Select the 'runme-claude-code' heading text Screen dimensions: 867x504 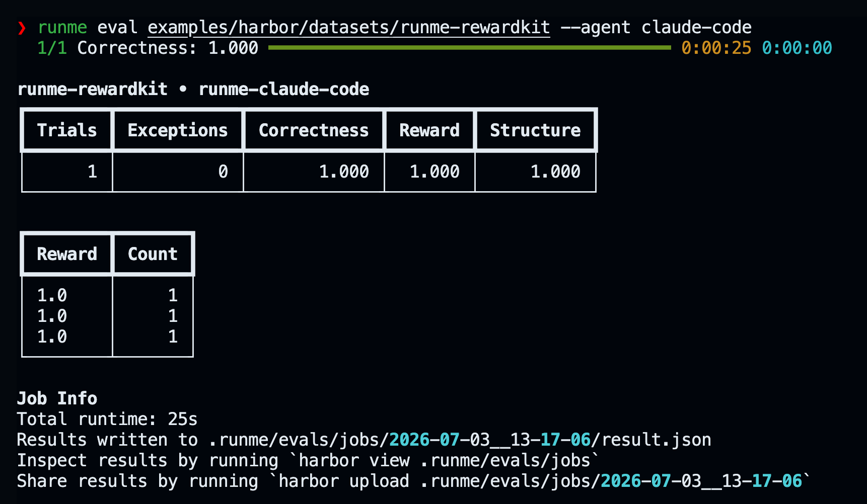(x=284, y=89)
